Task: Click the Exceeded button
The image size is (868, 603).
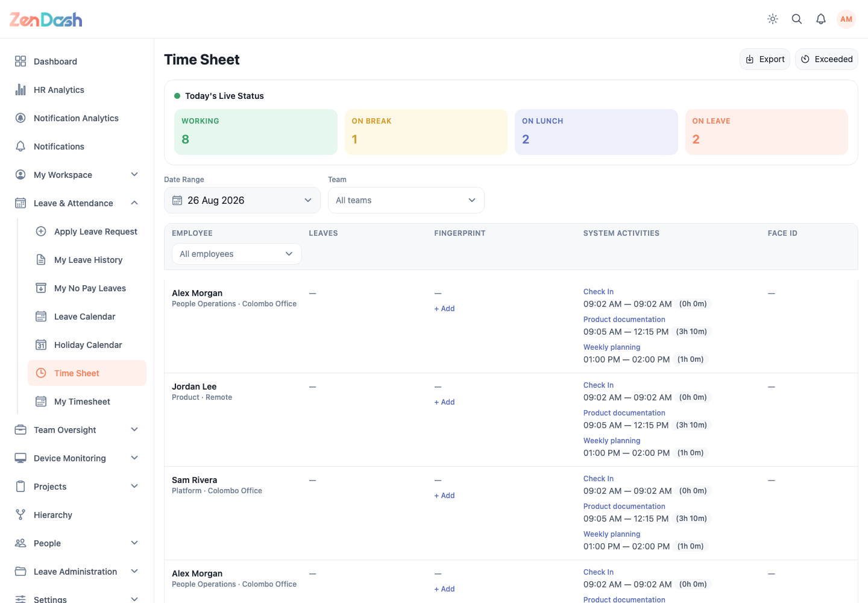Action: [x=826, y=59]
